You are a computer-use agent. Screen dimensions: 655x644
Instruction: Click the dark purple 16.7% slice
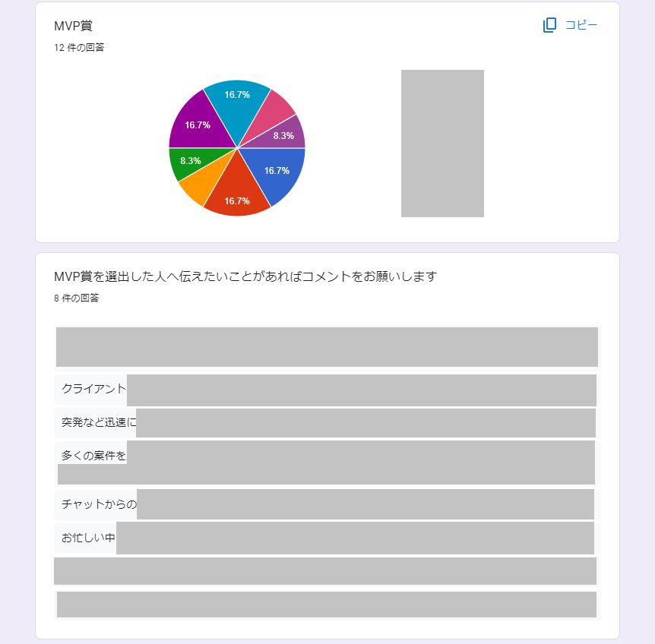198,123
